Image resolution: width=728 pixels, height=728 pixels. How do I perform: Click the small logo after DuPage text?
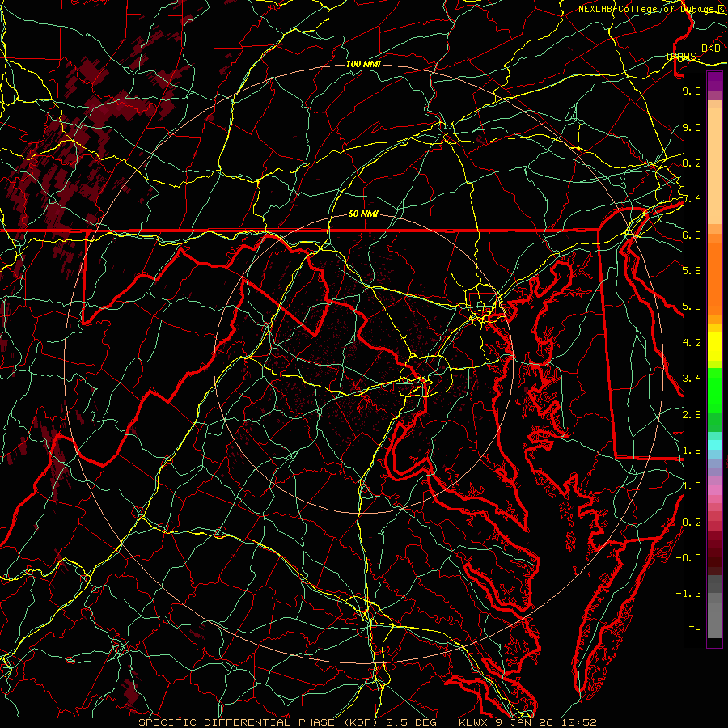click(x=721, y=9)
